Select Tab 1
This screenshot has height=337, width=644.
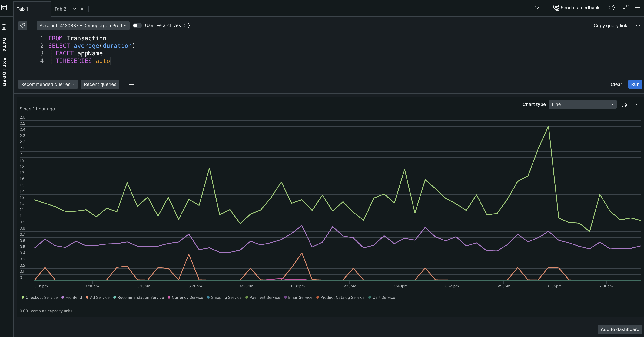point(22,9)
